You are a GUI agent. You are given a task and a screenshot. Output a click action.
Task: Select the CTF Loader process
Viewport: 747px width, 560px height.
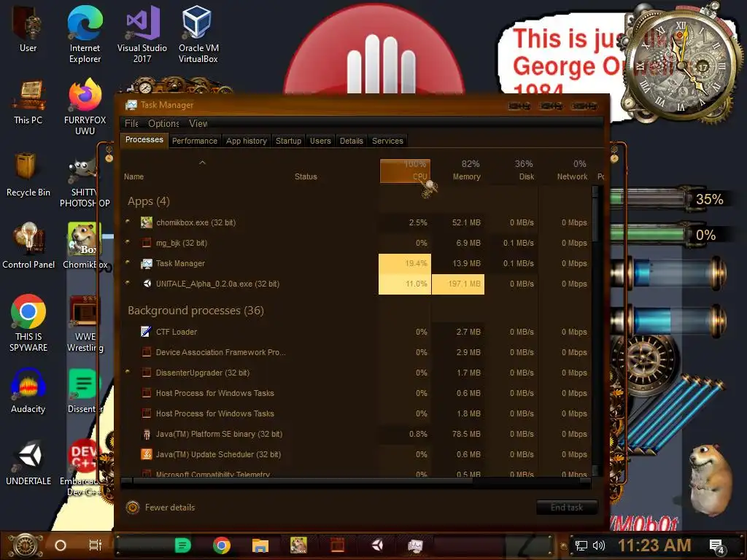click(356, 332)
